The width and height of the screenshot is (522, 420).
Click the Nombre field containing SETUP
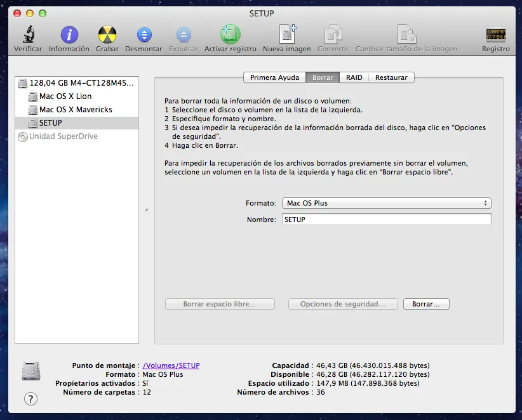[387, 220]
